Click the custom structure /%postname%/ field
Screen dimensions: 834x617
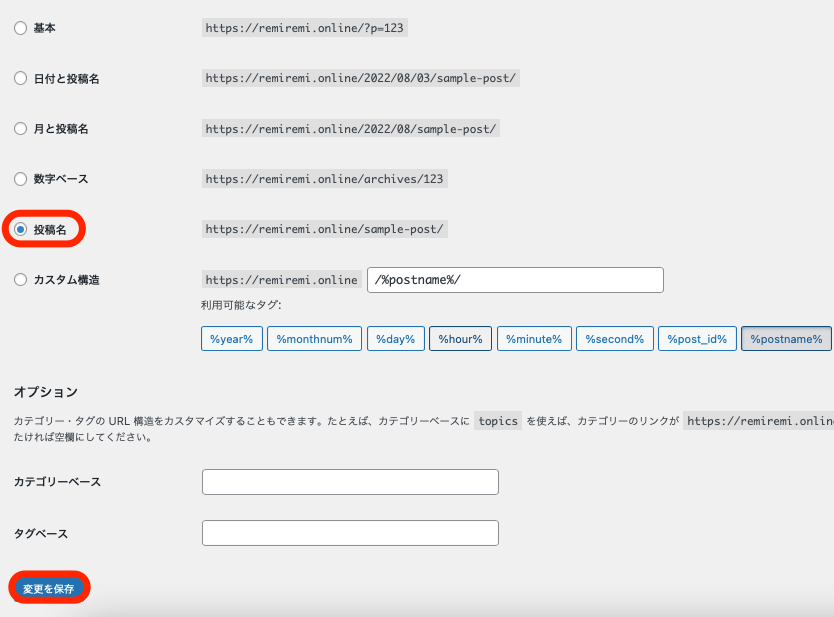[x=515, y=280]
